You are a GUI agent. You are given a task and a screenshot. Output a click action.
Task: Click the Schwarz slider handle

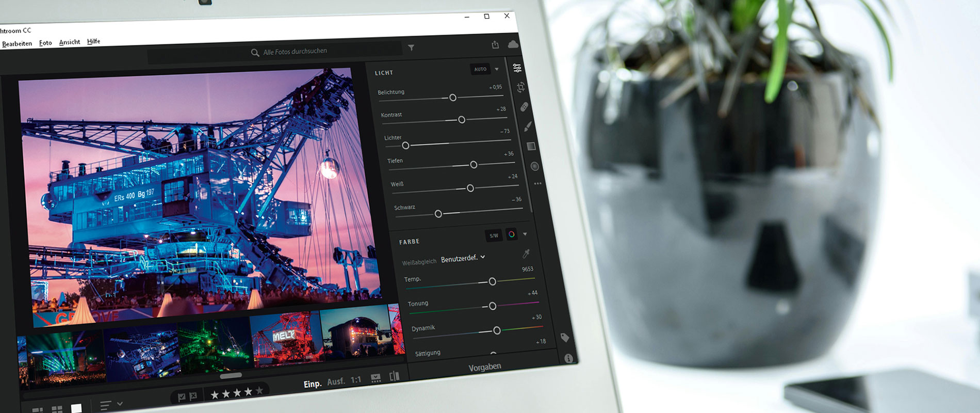point(438,214)
